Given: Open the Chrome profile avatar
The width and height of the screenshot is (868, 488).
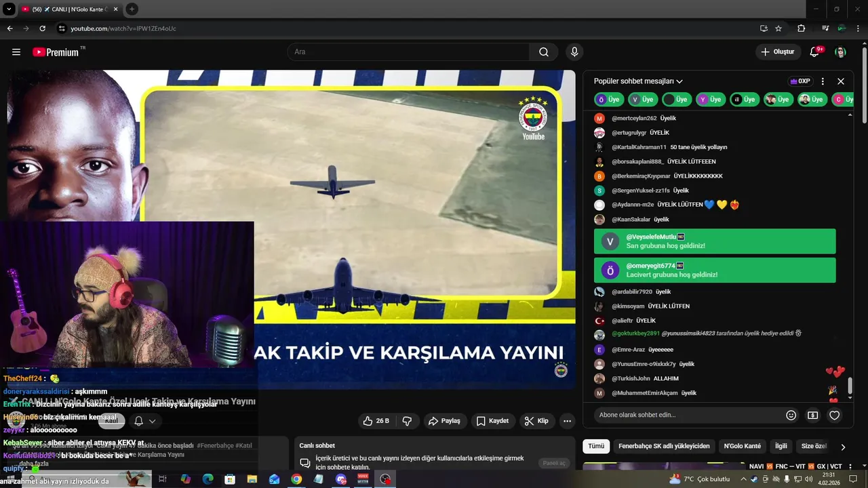Looking at the screenshot, I should pyautogui.click(x=842, y=28).
